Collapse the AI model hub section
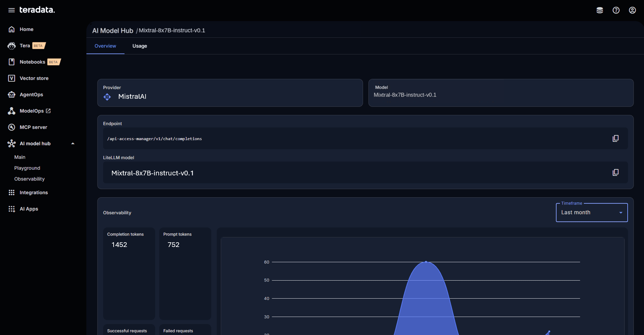 [x=73, y=143]
